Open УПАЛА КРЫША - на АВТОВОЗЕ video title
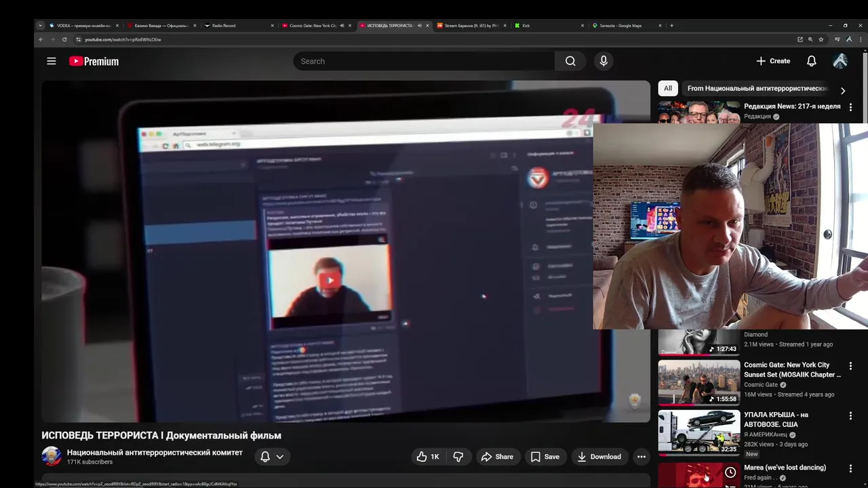 tap(776, 419)
